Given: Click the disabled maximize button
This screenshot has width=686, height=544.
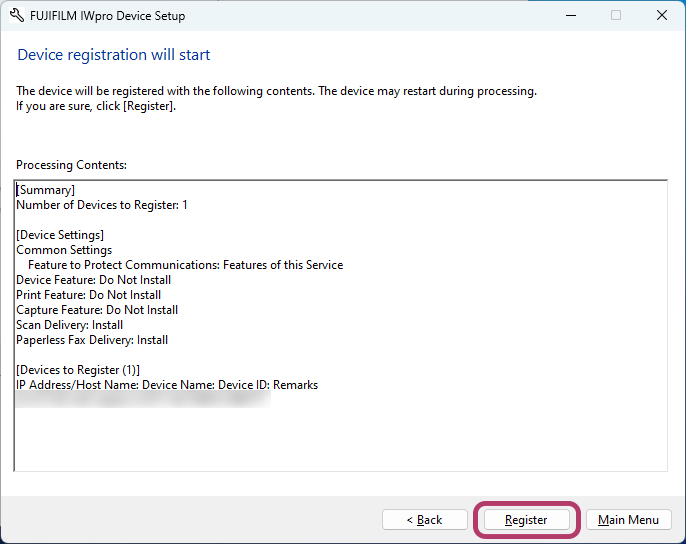Looking at the screenshot, I should 616,15.
